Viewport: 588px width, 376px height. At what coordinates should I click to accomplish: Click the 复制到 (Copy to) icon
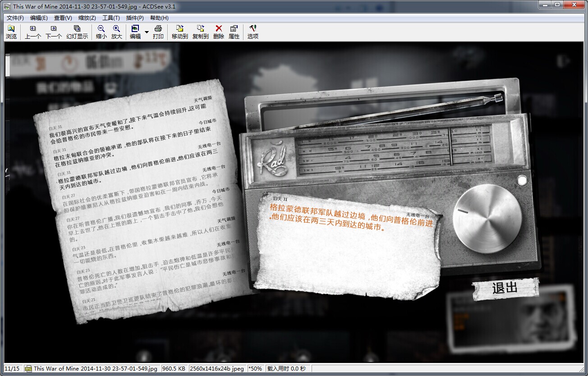pos(201,32)
